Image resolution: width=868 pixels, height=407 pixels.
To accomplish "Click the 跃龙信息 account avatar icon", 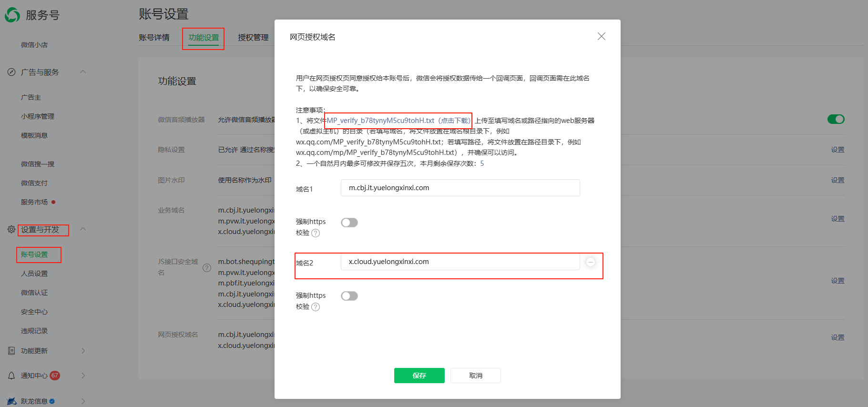I will pos(11,401).
